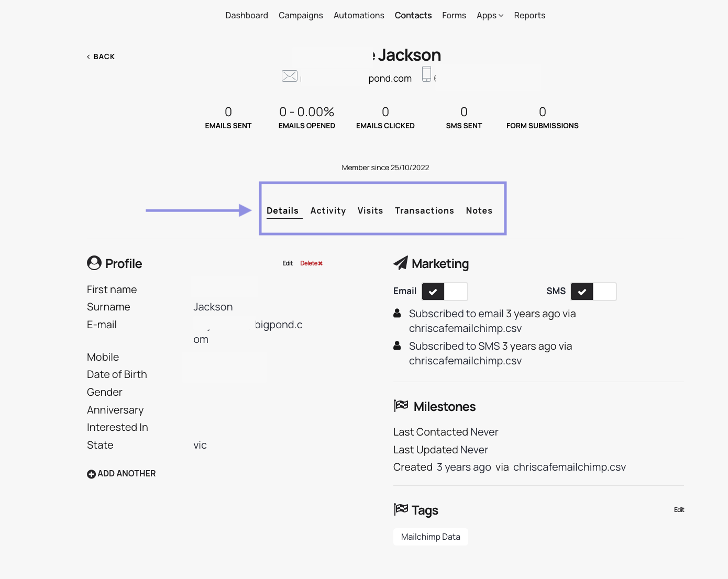Open the Campaigns menu item

[301, 16]
